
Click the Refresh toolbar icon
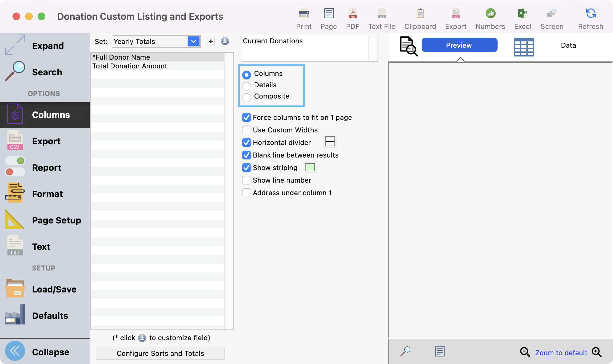coord(590,14)
